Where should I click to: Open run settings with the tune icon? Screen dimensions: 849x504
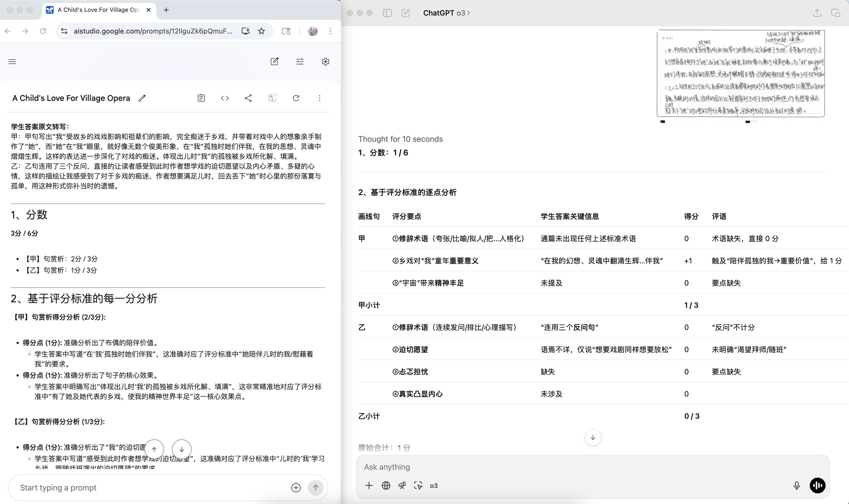tap(300, 61)
